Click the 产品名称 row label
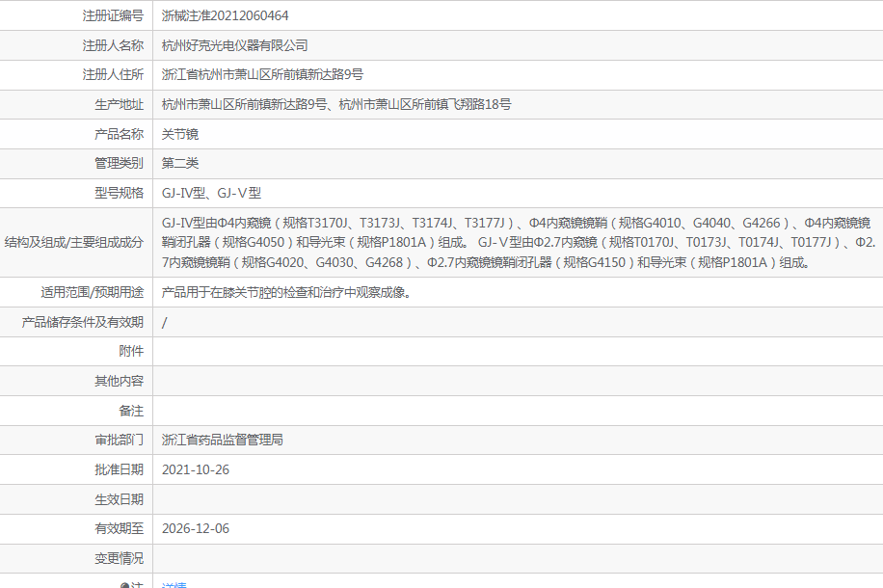Image resolution: width=883 pixels, height=588 pixels. [119, 135]
